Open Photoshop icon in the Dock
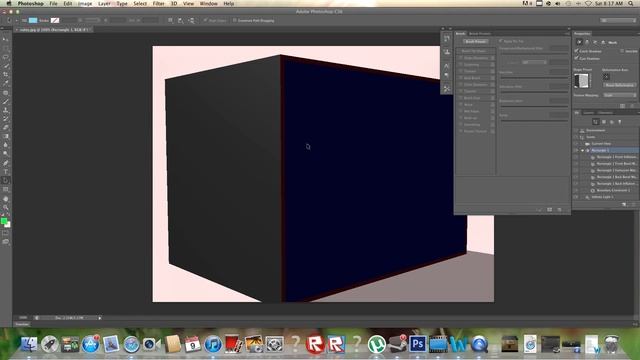This screenshot has width=640, height=360. click(417, 344)
